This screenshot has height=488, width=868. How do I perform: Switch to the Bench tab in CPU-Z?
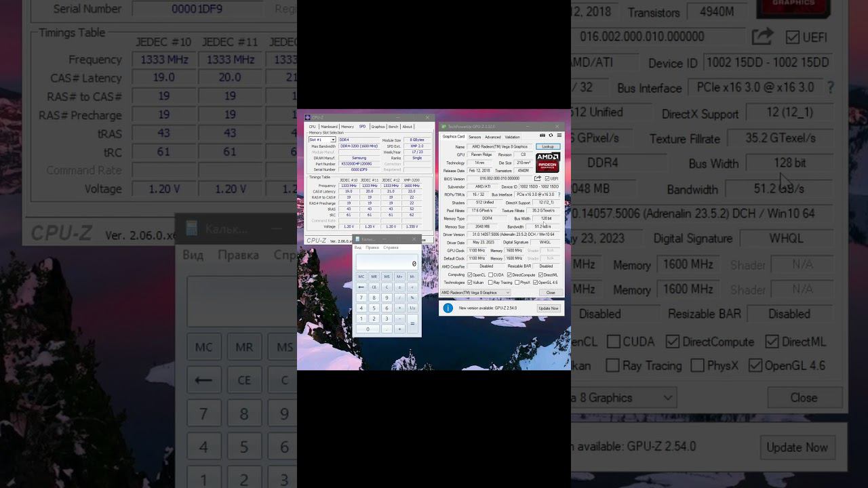coord(393,127)
